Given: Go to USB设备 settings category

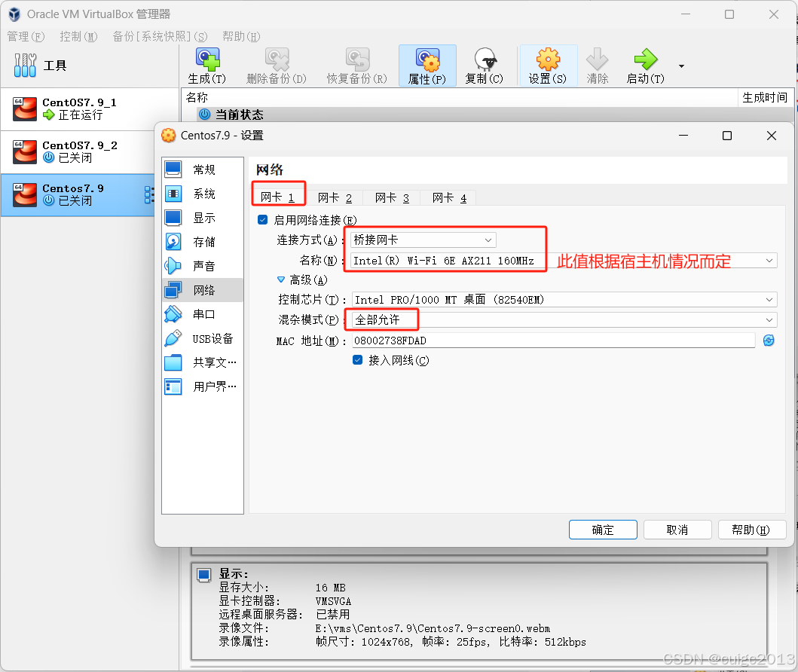Looking at the screenshot, I should click(x=203, y=338).
